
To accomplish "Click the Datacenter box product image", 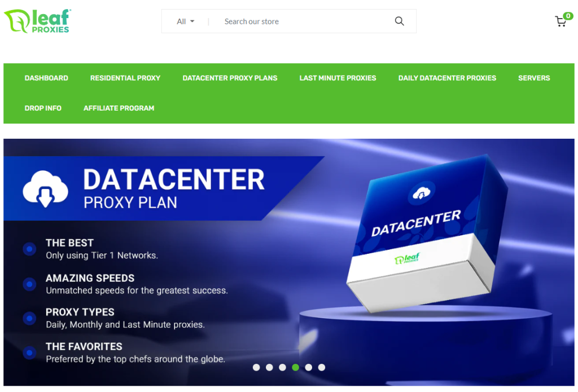I will coord(428,234).
